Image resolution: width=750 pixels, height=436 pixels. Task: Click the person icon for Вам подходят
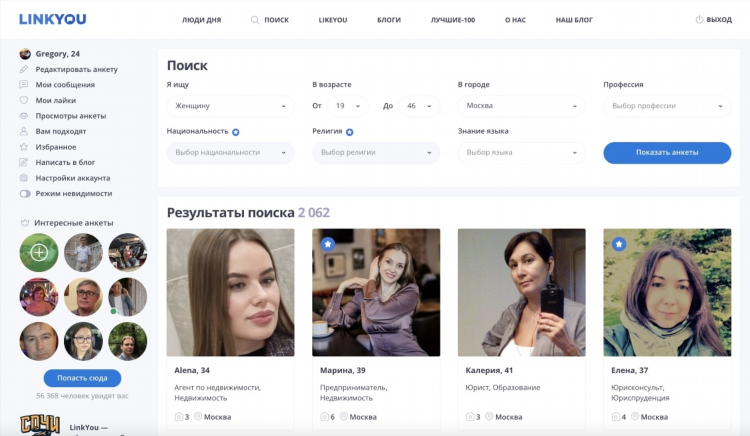tap(23, 131)
